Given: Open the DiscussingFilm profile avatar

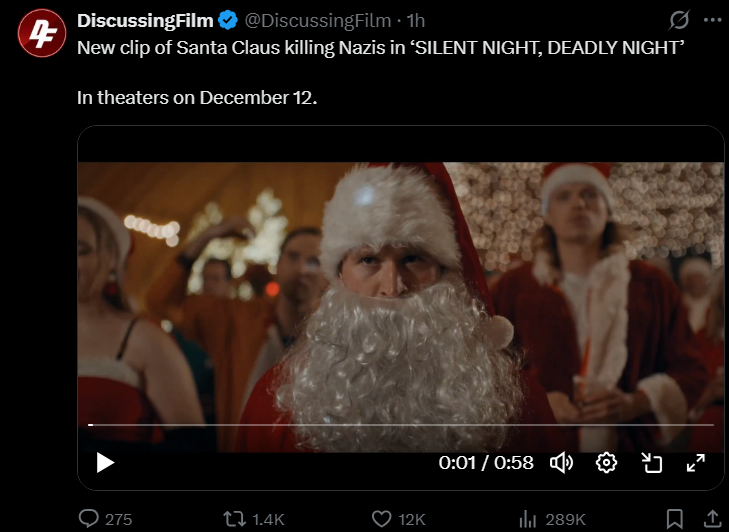Looking at the screenshot, I should (39, 33).
